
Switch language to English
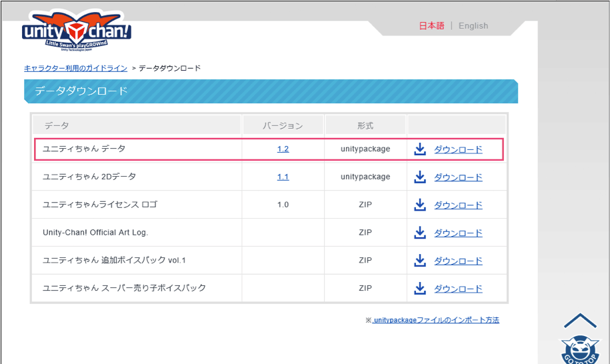click(x=473, y=25)
